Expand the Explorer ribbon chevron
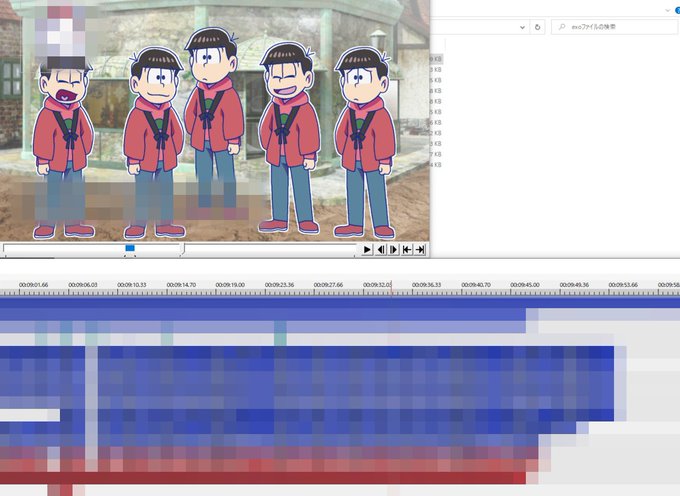 667,10
